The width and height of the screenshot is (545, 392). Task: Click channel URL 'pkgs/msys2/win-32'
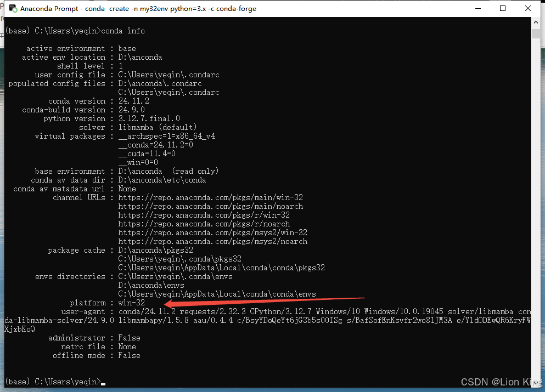coord(213,232)
